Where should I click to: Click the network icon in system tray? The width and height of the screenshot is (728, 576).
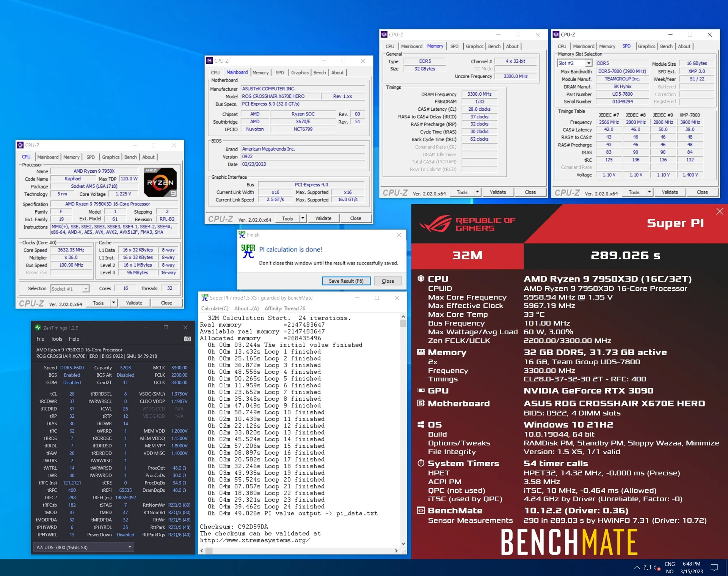[647, 568]
